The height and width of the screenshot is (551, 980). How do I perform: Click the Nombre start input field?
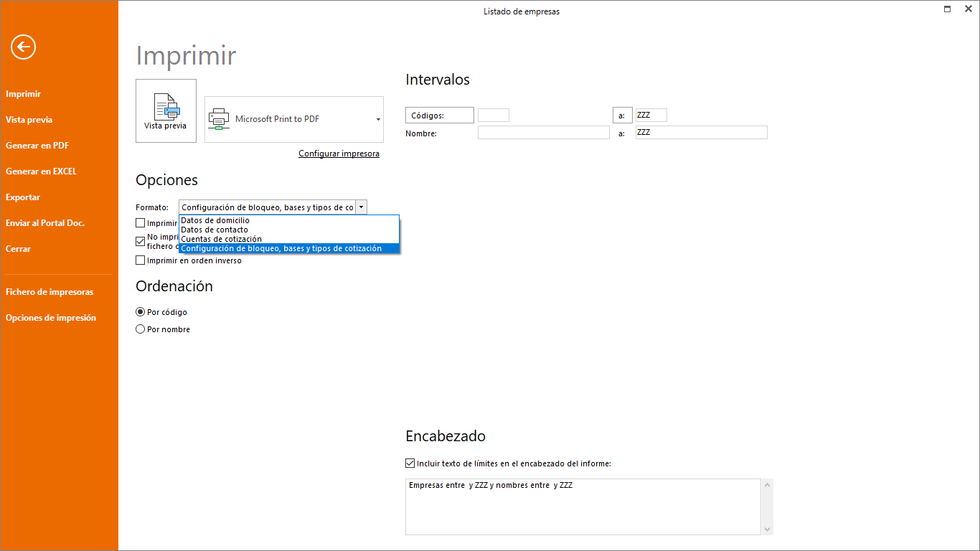pos(544,133)
